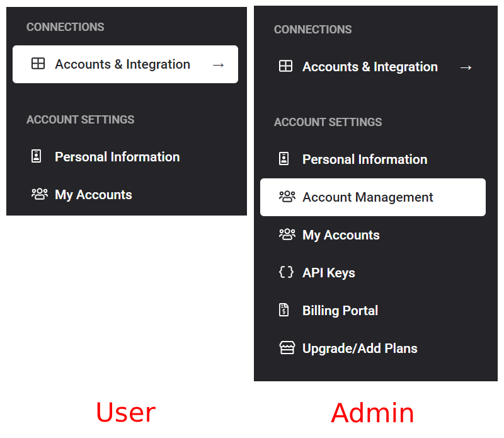Expand the Accounts & Integration arrow in the User panel

click(x=218, y=64)
